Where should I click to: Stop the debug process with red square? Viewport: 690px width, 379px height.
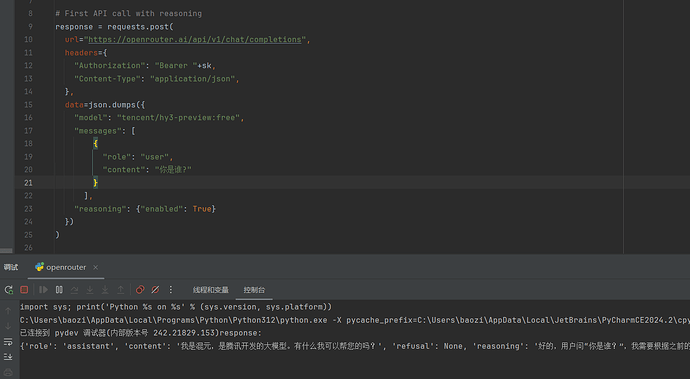point(24,290)
